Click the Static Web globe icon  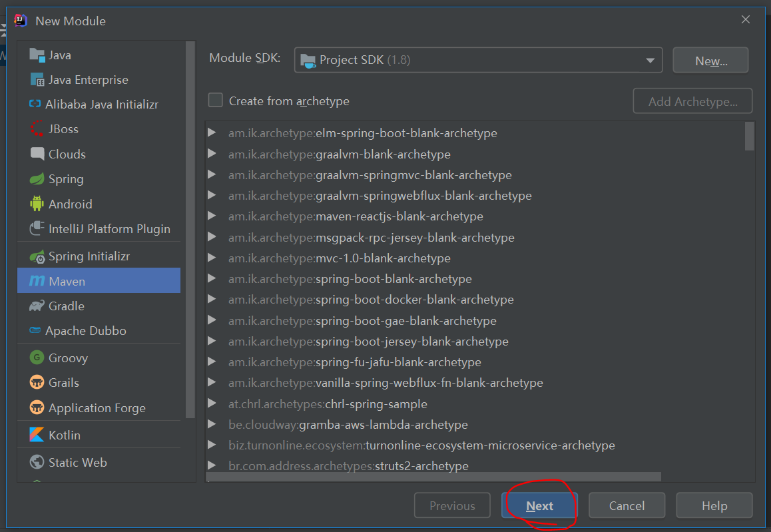tap(37, 463)
